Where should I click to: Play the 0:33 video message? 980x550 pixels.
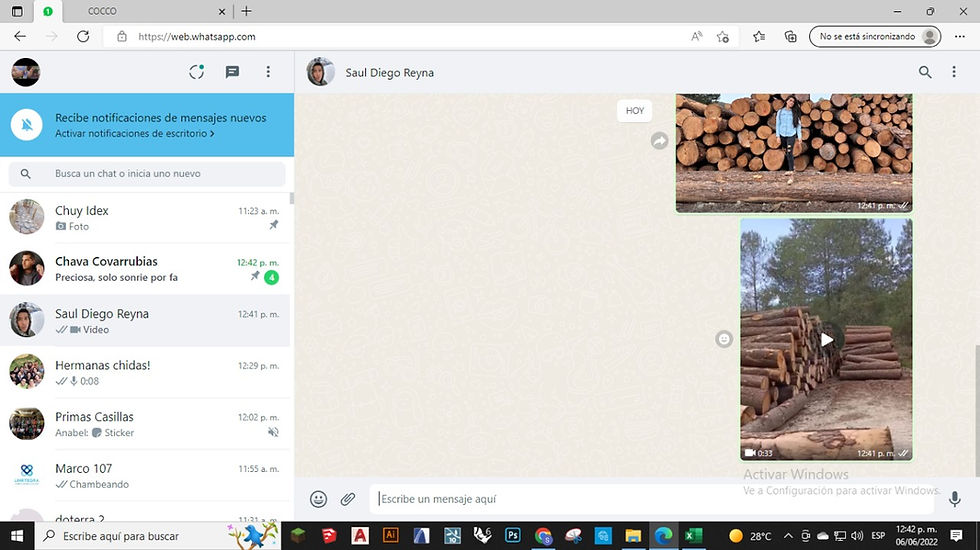[x=826, y=339]
